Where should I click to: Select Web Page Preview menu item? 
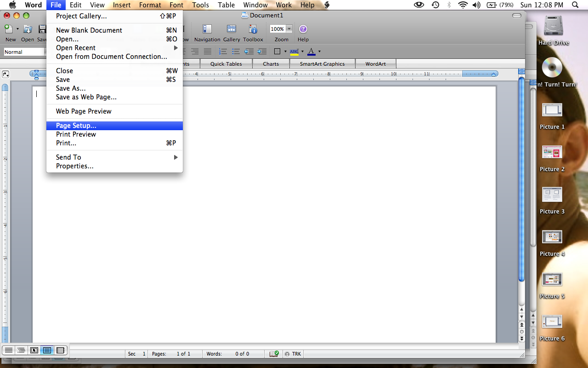click(x=114, y=111)
